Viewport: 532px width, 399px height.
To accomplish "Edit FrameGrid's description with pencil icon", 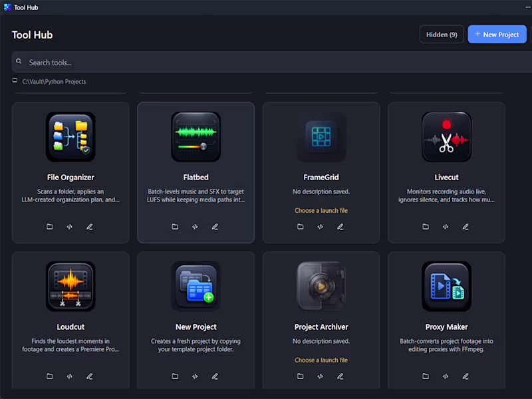I will click(x=340, y=227).
